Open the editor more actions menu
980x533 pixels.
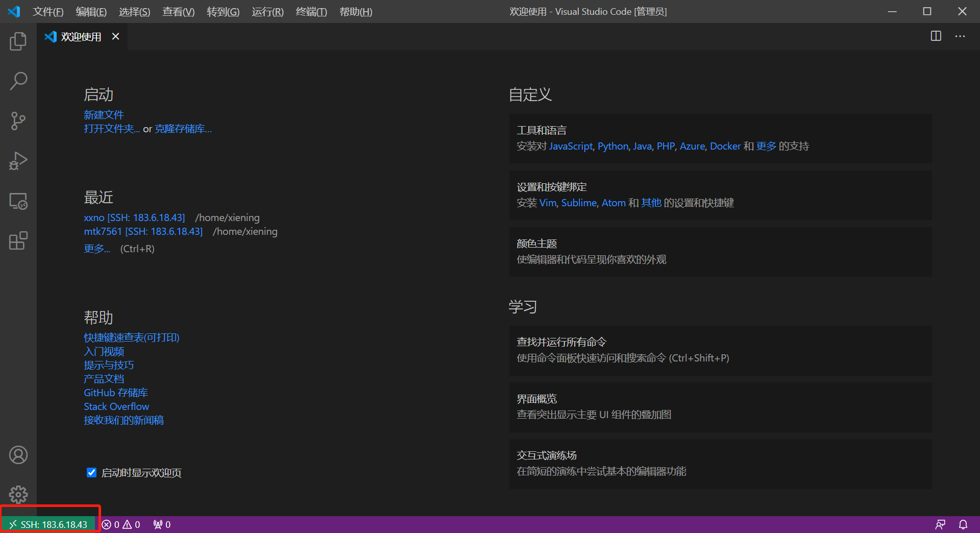(x=961, y=36)
